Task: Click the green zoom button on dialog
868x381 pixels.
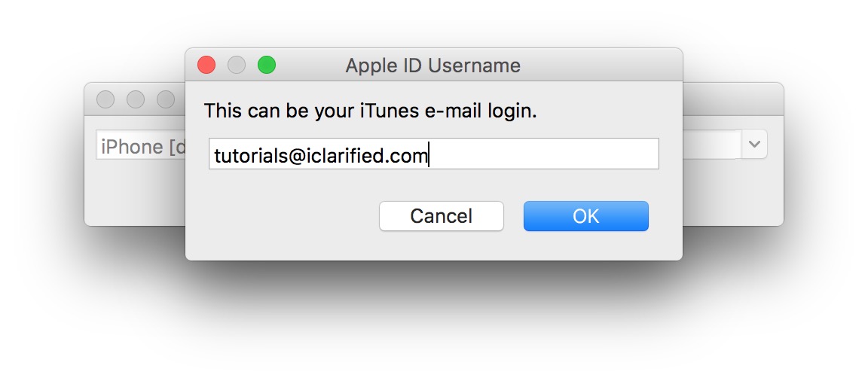Action: pyautogui.click(x=267, y=66)
